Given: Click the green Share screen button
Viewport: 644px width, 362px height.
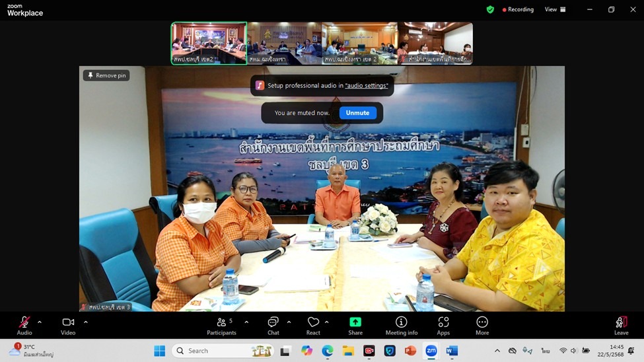Looking at the screenshot, I should coord(355,326).
